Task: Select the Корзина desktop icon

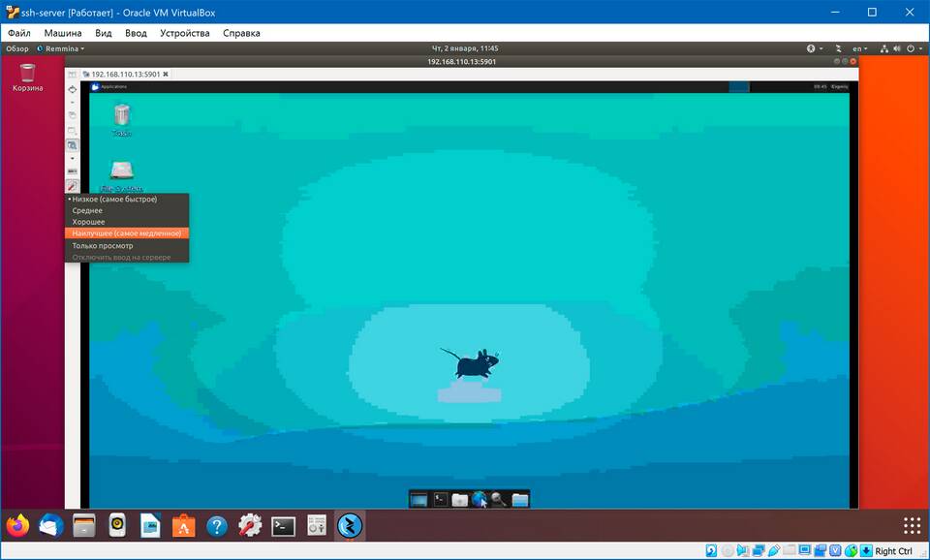Action: [27, 78]
